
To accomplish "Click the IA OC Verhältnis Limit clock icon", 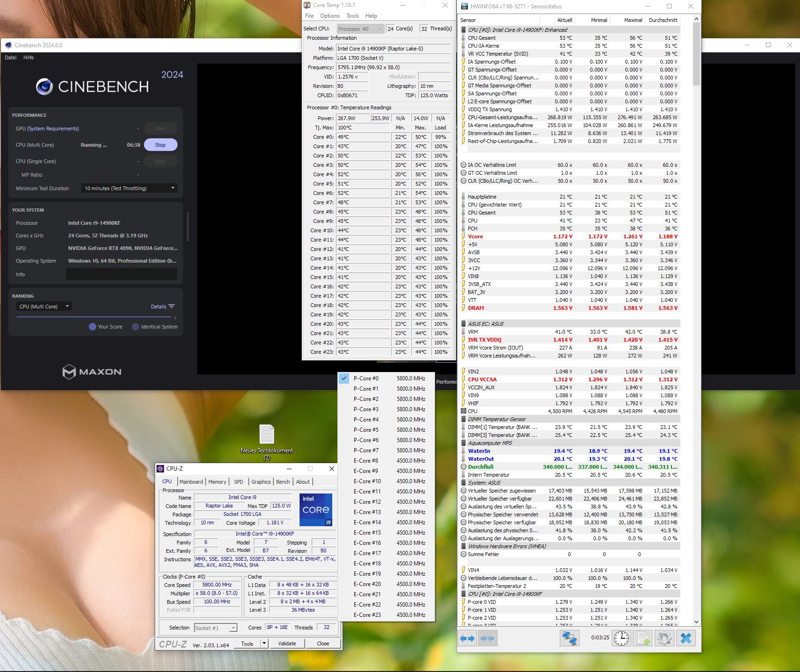I will 464,165.
